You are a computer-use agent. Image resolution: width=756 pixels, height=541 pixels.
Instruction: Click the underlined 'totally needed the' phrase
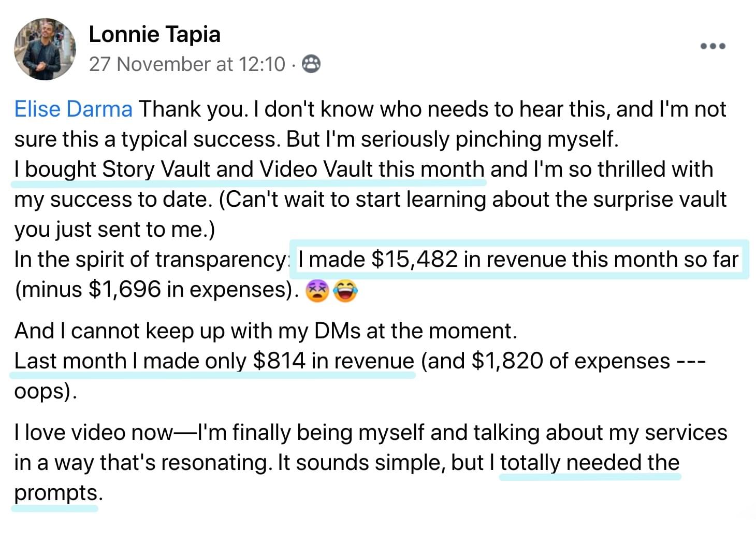tap(590, 463)
